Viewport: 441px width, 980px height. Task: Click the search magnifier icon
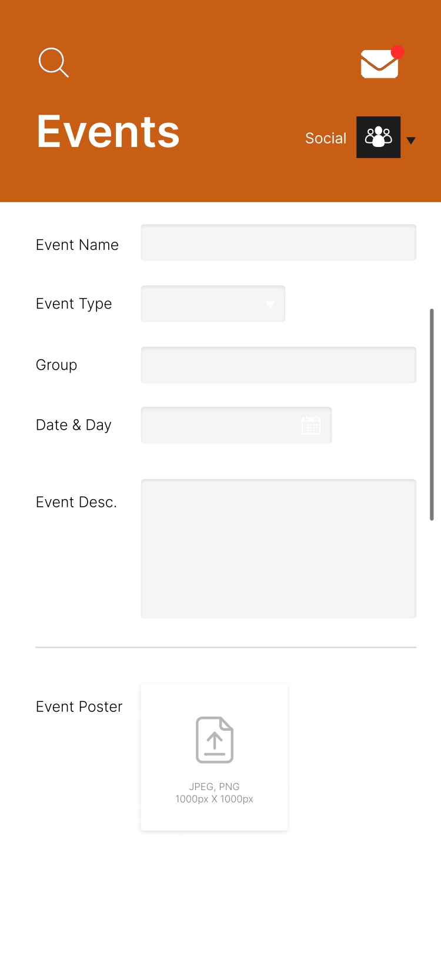click(x=54, y=62)
